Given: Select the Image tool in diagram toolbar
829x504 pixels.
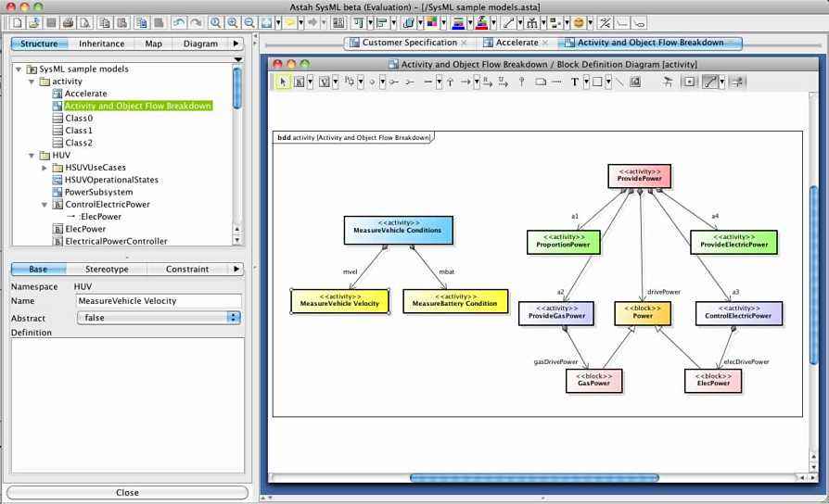Looking at the screenshot, I should coord(635,82).
